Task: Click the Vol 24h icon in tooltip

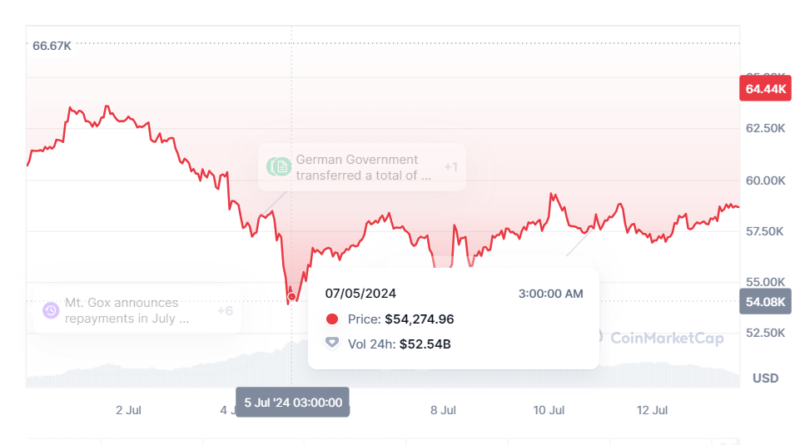Action: point(332,343)
